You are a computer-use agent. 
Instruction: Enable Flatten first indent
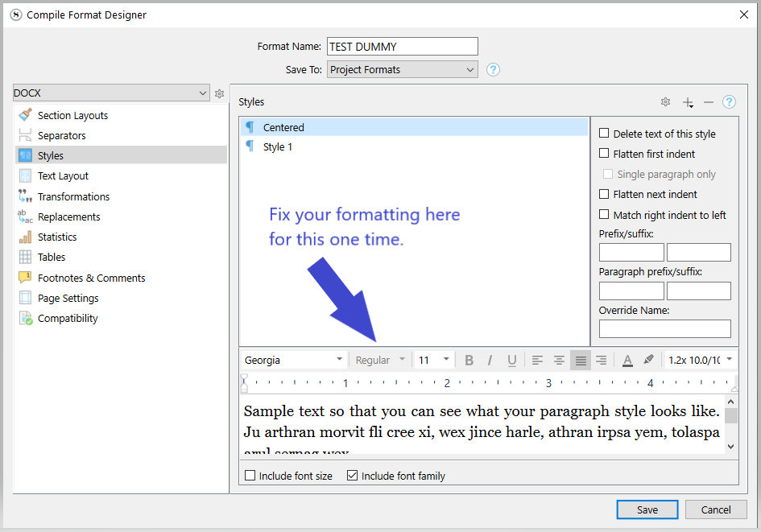(604, 153)
